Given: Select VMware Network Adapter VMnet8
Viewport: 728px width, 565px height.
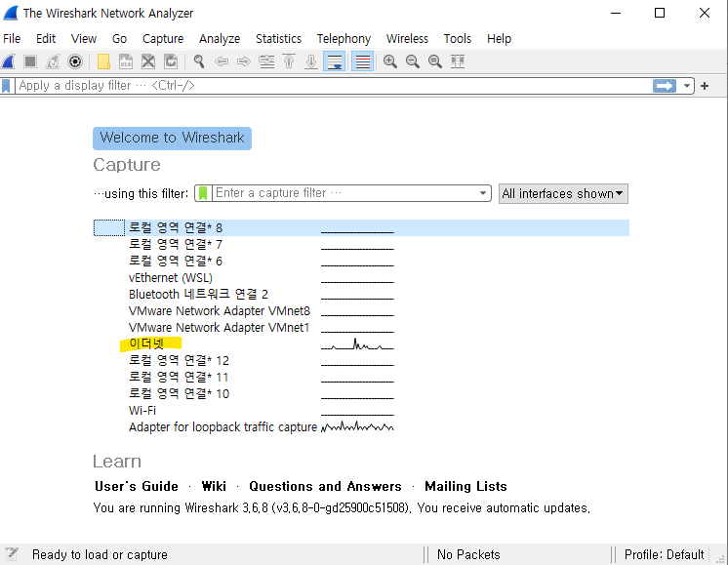Looking at the screenshot, I should pos(361,310).
